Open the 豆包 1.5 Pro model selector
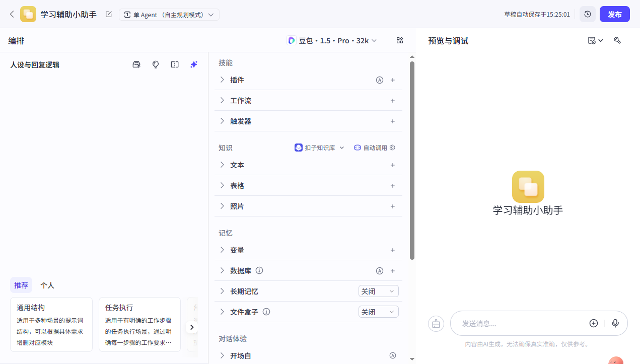Screen dimensions: 640x364 click(x=332, y=40)
